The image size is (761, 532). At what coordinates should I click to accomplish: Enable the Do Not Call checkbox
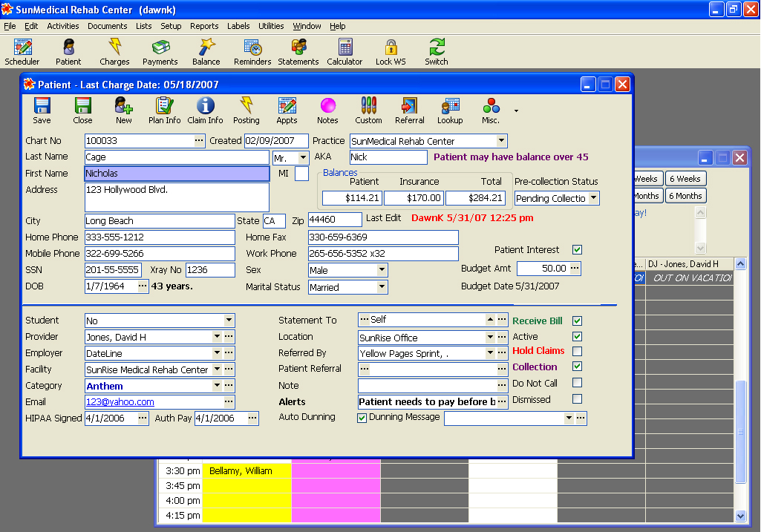tap(577, 383)
